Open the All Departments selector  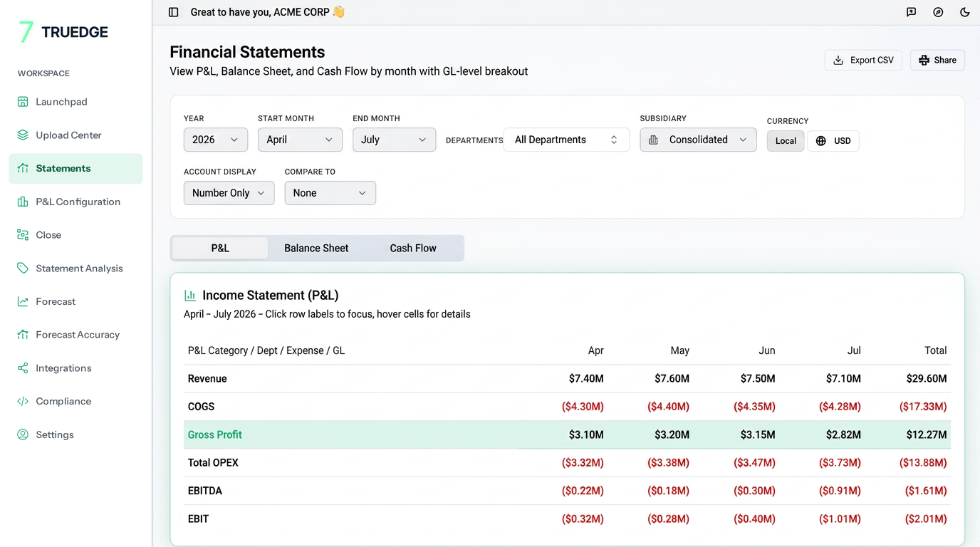coord(566,140)
